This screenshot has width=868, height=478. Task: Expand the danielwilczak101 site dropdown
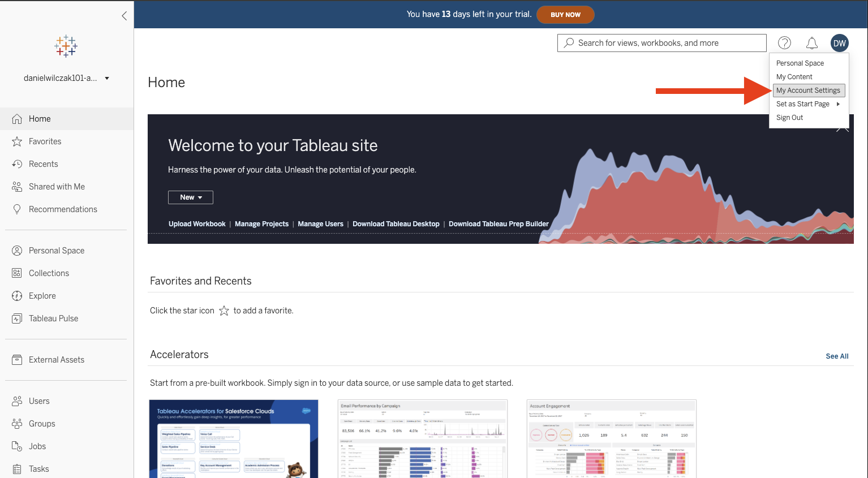(x=107, y=78)
